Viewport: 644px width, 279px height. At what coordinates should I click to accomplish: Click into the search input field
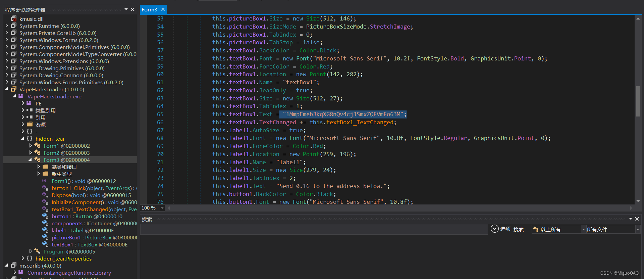314,229
